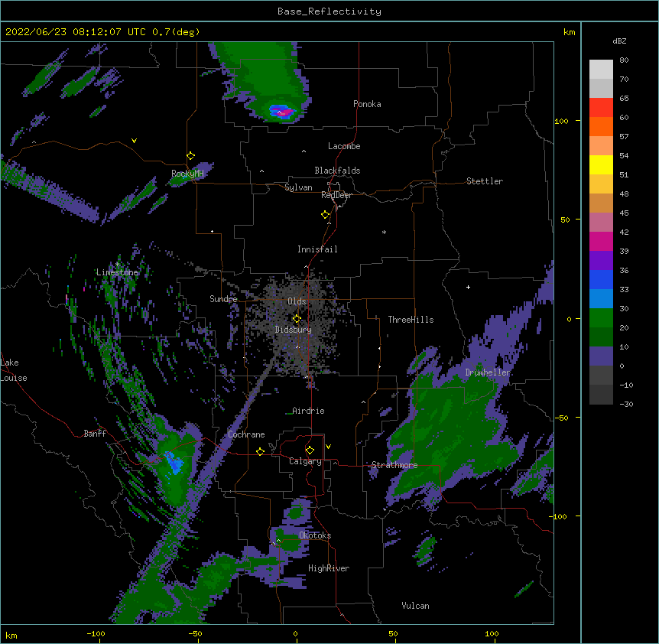Click the Innisfail city label
659x644 pixels.
click(317, 249)
